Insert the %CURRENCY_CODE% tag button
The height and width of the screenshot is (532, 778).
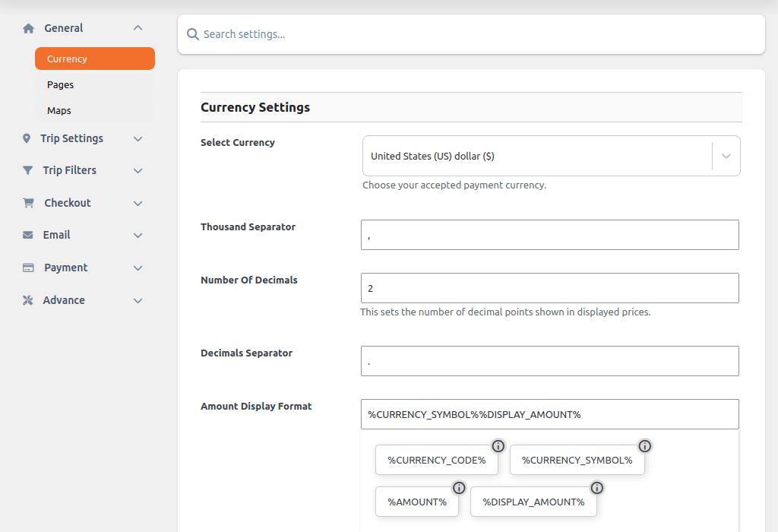[x=437, y=460]
